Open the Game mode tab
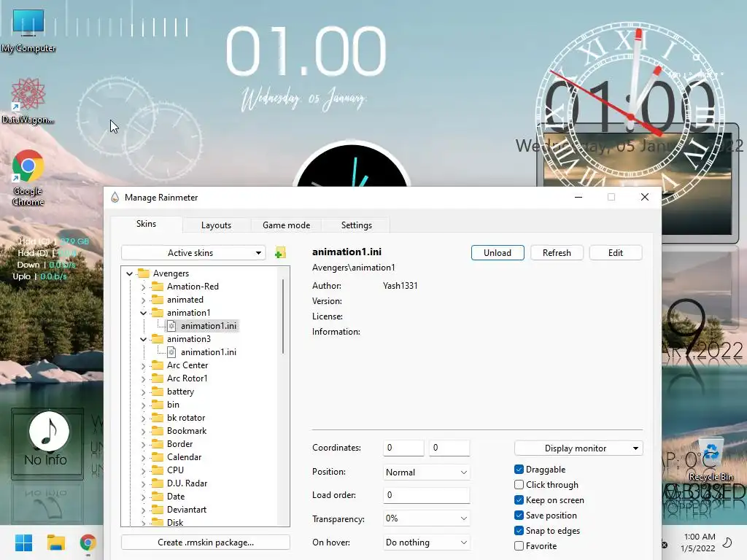Viewport: 747px width, 560px height. pos(286,225)
